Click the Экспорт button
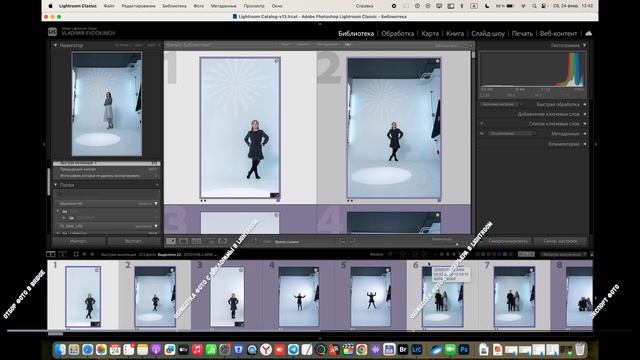The width and height of the screenshot is (640, 360). point(133,241)
